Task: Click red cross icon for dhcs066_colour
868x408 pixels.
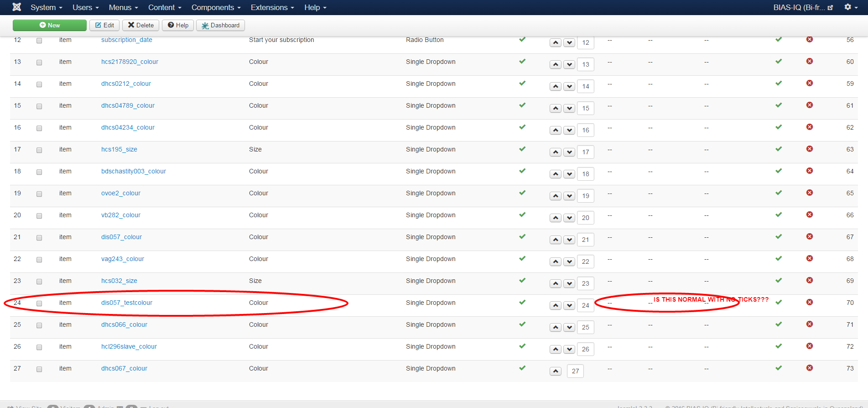Action: click(810, 324)
